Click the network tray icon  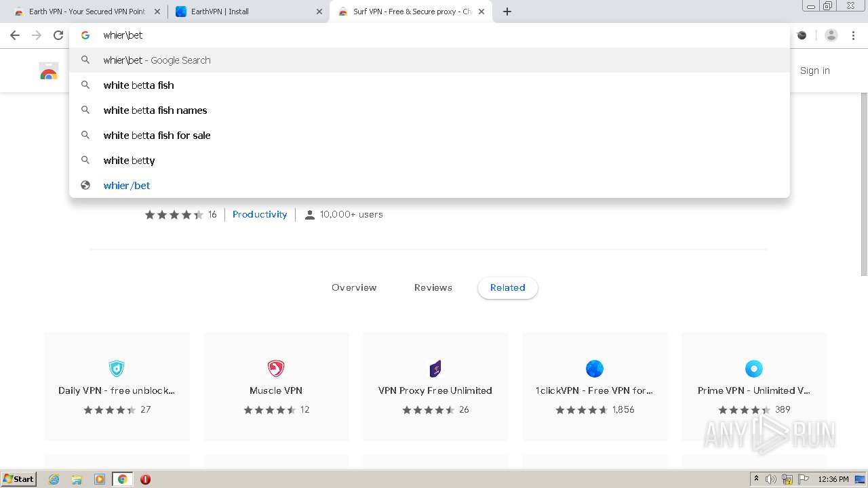787,479
